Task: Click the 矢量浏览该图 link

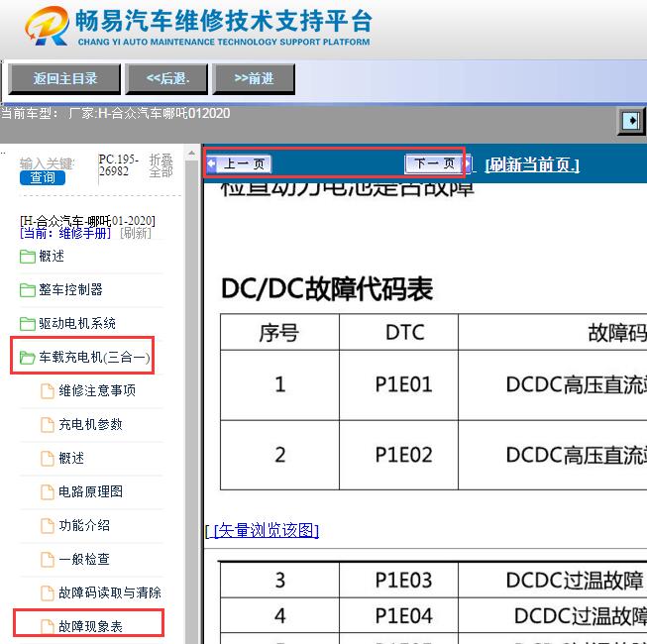Action: [x=266, y=530]
